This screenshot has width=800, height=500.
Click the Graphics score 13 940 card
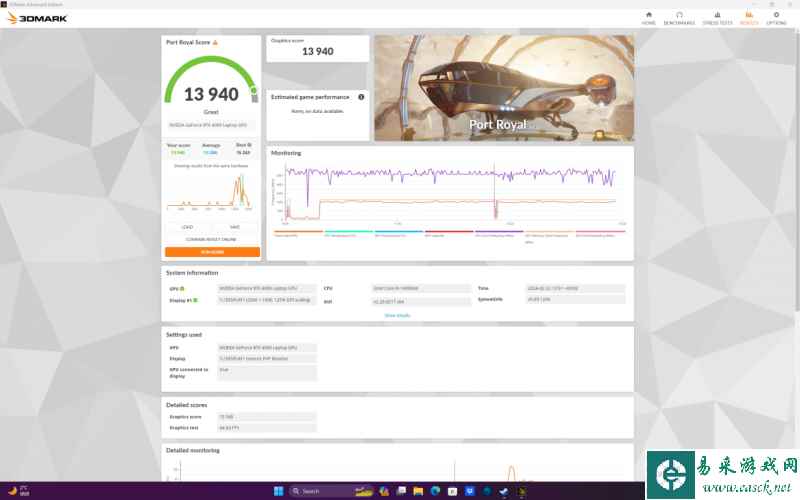point(317,48)
